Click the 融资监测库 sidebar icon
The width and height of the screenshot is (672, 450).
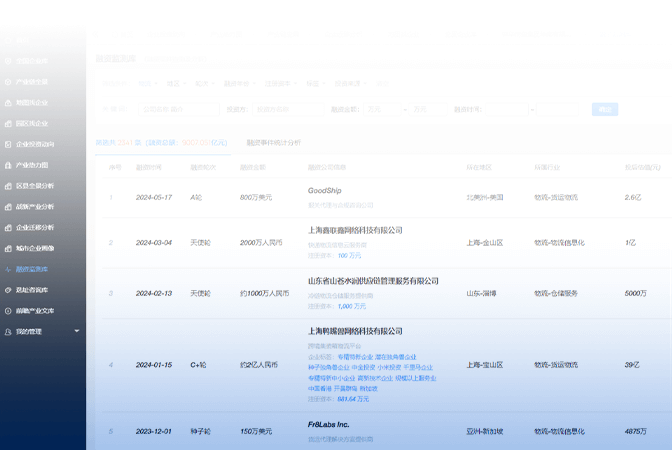8,269
